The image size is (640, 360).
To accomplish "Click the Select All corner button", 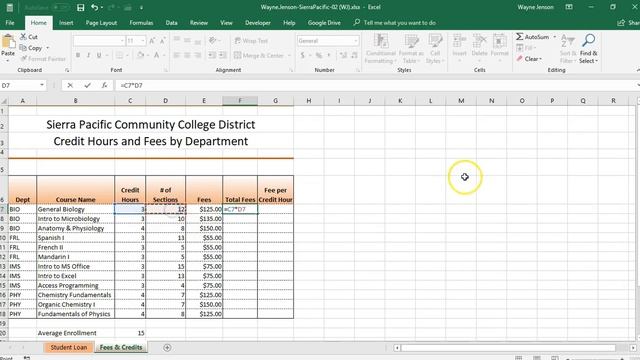I will click(4, 100).
